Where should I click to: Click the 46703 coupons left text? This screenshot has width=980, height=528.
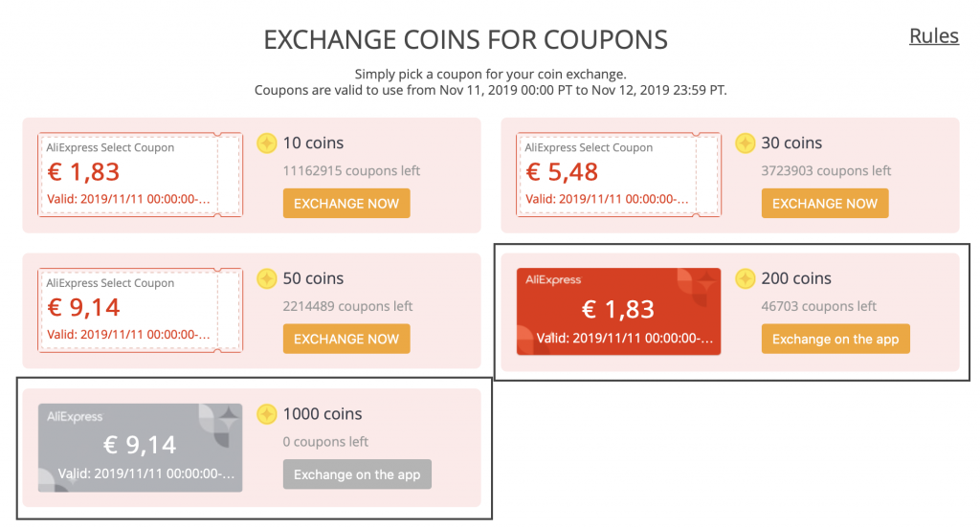point(819,306)
